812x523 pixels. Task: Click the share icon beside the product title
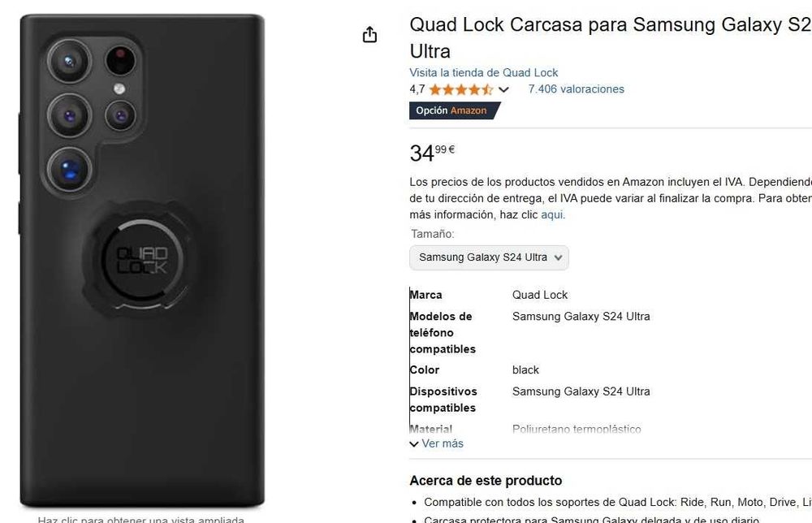[369, 35]
